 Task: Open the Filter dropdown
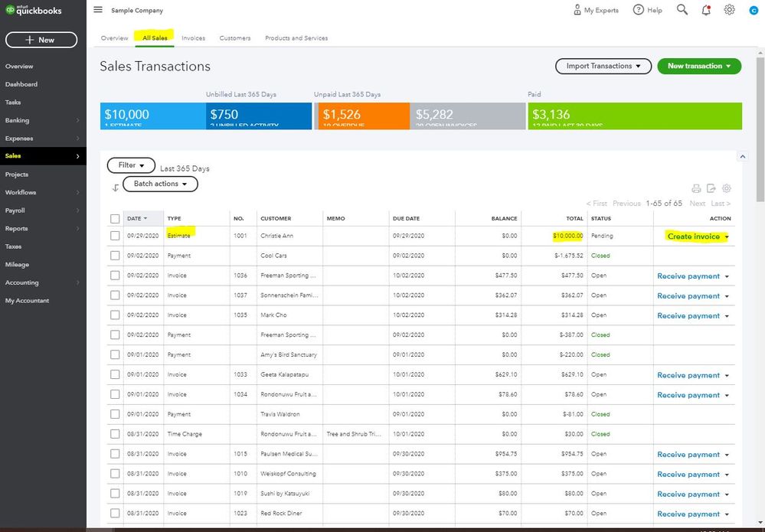click(x=131, y=165)
